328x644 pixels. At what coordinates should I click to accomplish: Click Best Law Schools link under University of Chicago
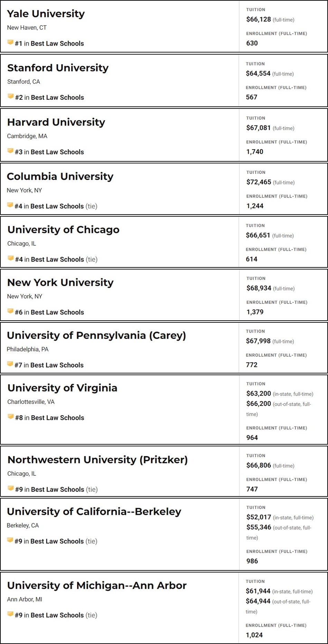[57, 259]
